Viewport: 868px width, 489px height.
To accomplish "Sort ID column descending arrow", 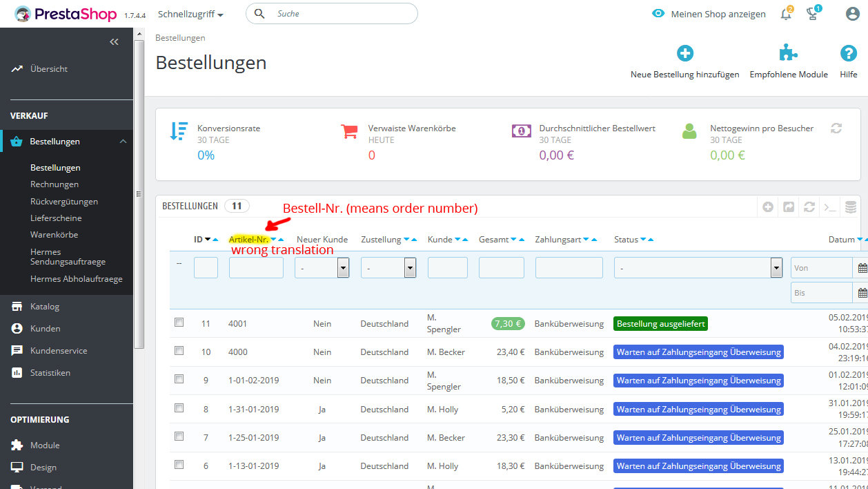I will click(208, 240).
